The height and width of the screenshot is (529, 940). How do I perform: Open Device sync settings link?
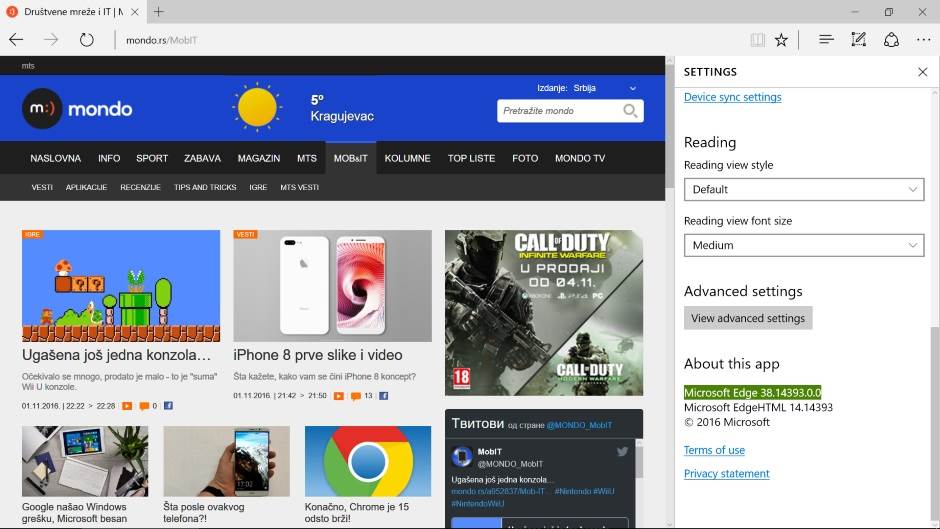coord(732,97)
